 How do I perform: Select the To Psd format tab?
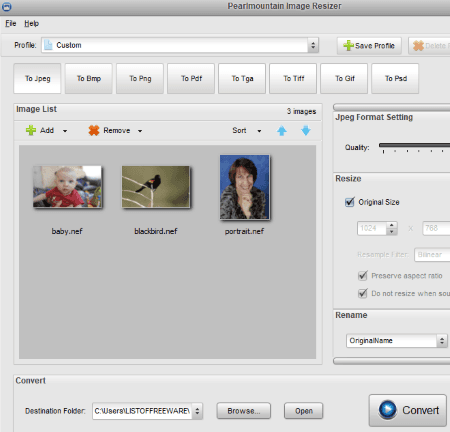(395, 79)
